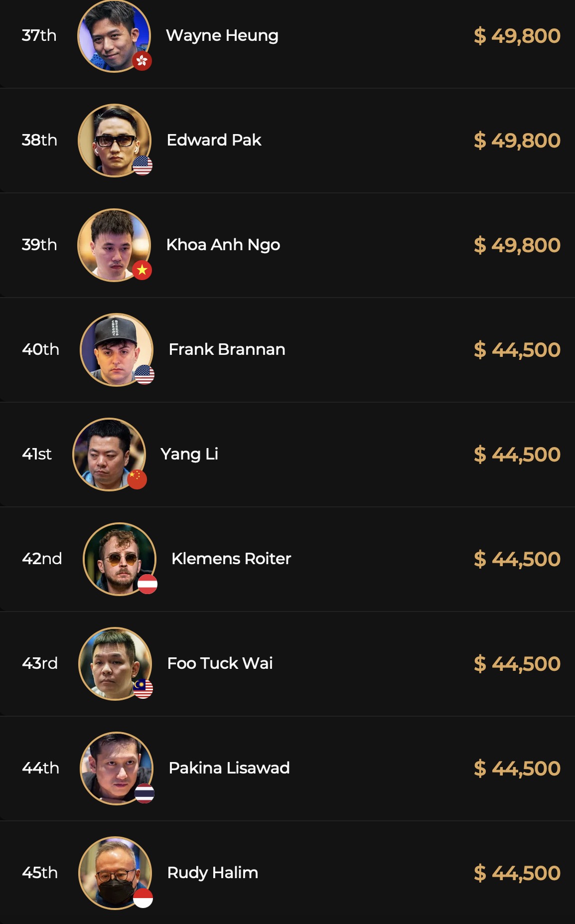Image resolution: width=575 pixels, height=924 pixels.
Task: Click the Indonesia flag beside Rudy Halim
Action: tap(143, 898)
